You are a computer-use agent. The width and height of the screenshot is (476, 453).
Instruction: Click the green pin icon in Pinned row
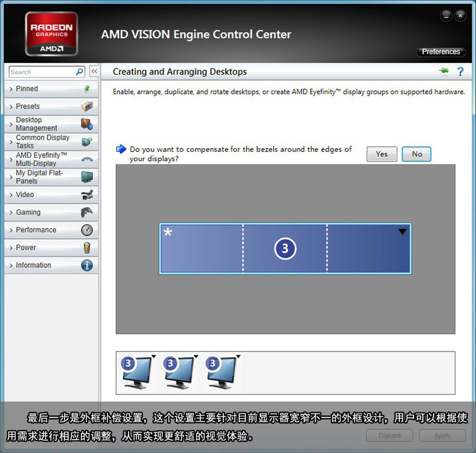click(x=87, y=89)
